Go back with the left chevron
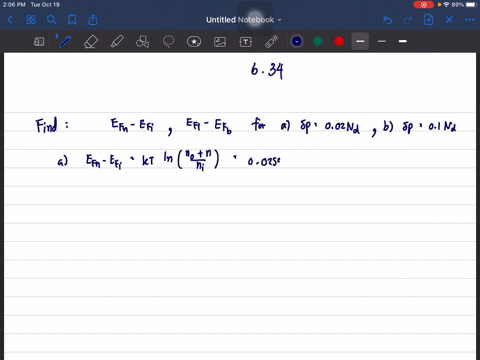 [10, 20]
